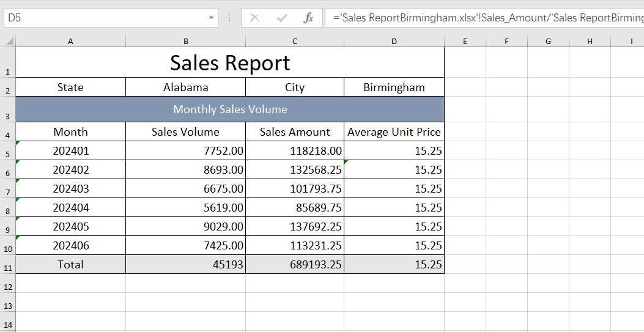Click the Birmingham cell

point(394,87)
